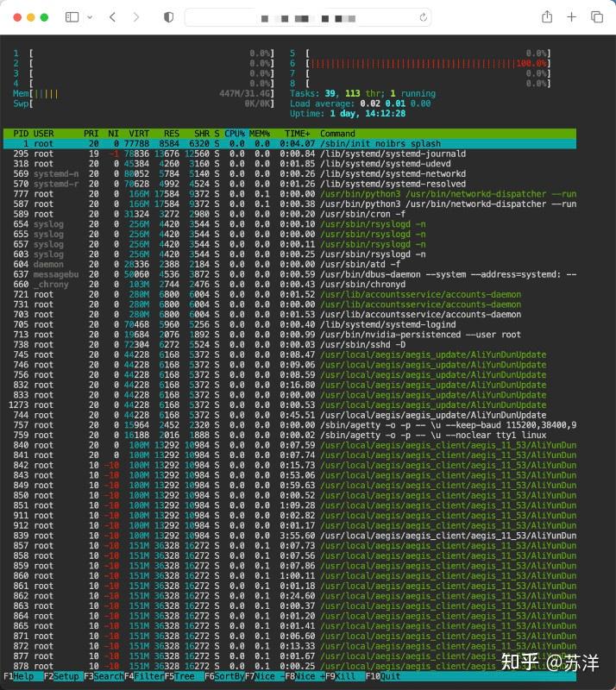Viewport: 616px width, 690px height.
Task: Click the back navigation arrow
Action: click(111, 17)
